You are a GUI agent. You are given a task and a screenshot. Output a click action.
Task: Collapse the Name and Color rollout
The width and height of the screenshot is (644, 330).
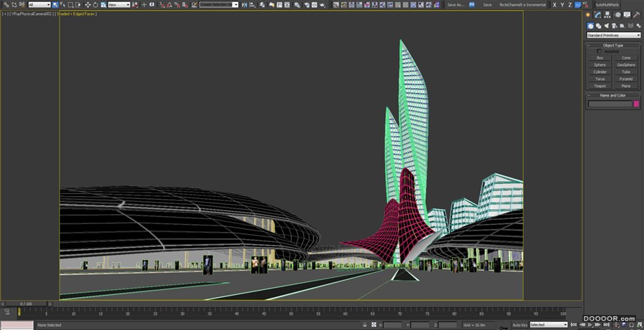(x=613, y=95)
